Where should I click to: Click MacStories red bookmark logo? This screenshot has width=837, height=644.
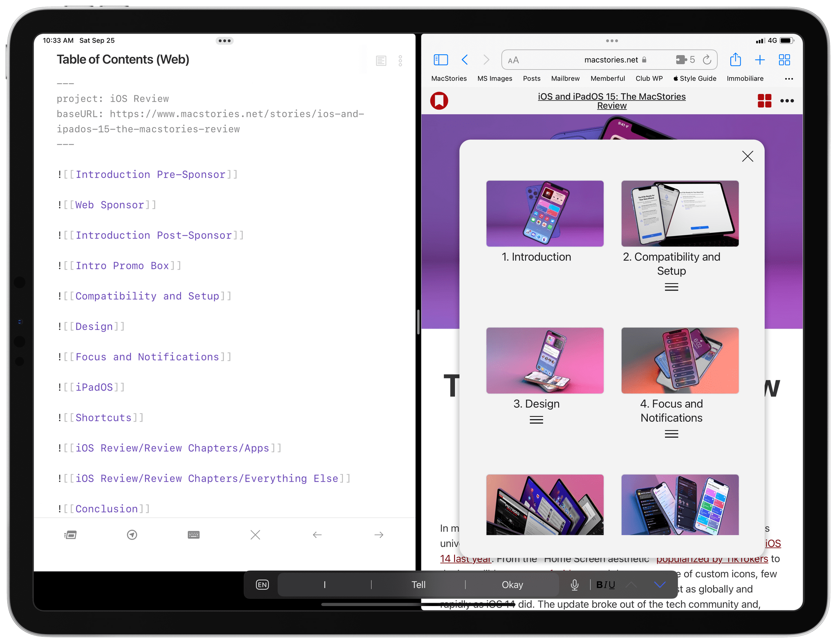(x=439, y=101)
